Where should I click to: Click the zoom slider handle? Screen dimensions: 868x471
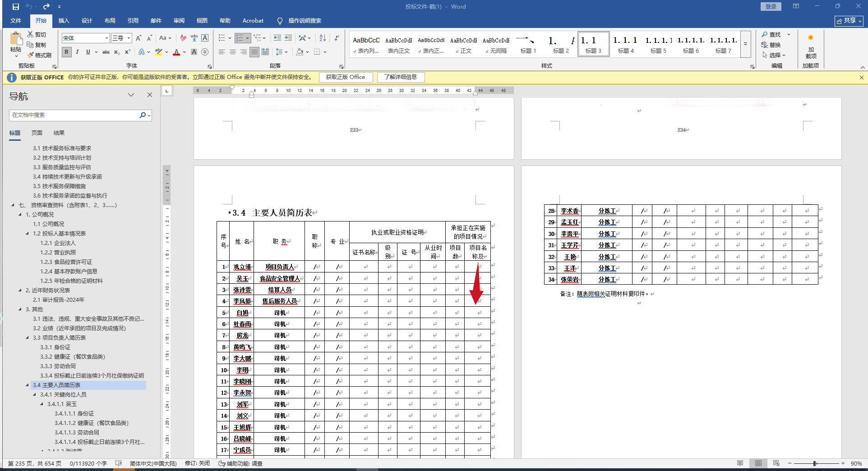(815, 463)
